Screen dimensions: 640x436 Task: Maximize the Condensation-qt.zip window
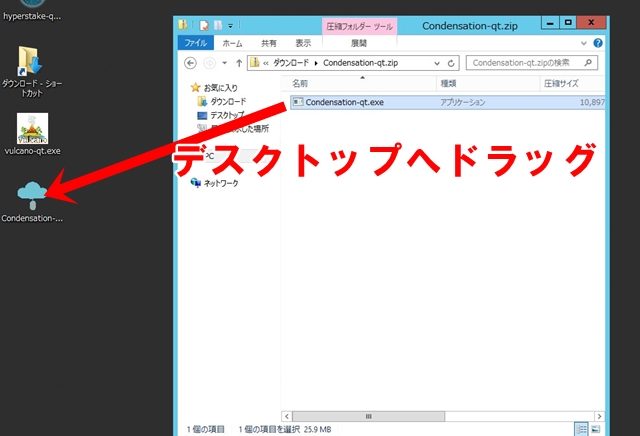click(x=568, y=23)
